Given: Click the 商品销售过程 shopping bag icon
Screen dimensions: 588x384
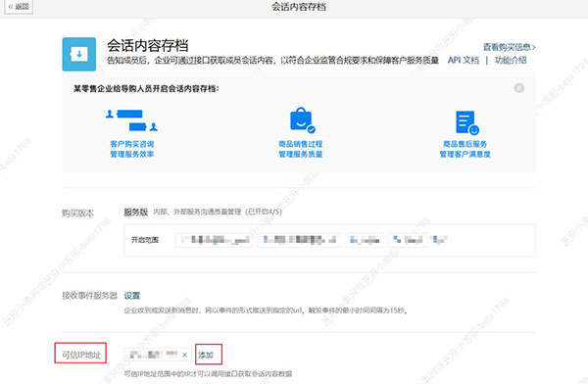Looking at the screenshot, I should tap(302, 120).
